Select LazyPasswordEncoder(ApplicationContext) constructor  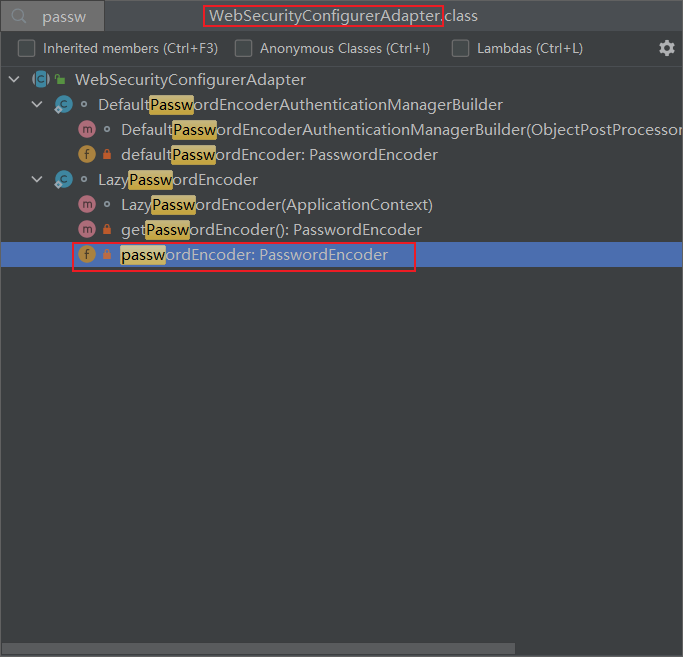click(x=342, y=204)
